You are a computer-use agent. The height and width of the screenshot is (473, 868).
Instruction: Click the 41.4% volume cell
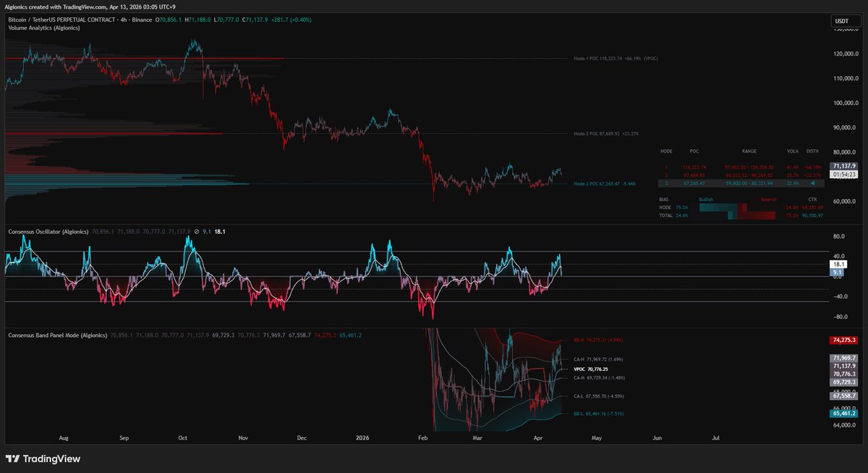[792, 167]
